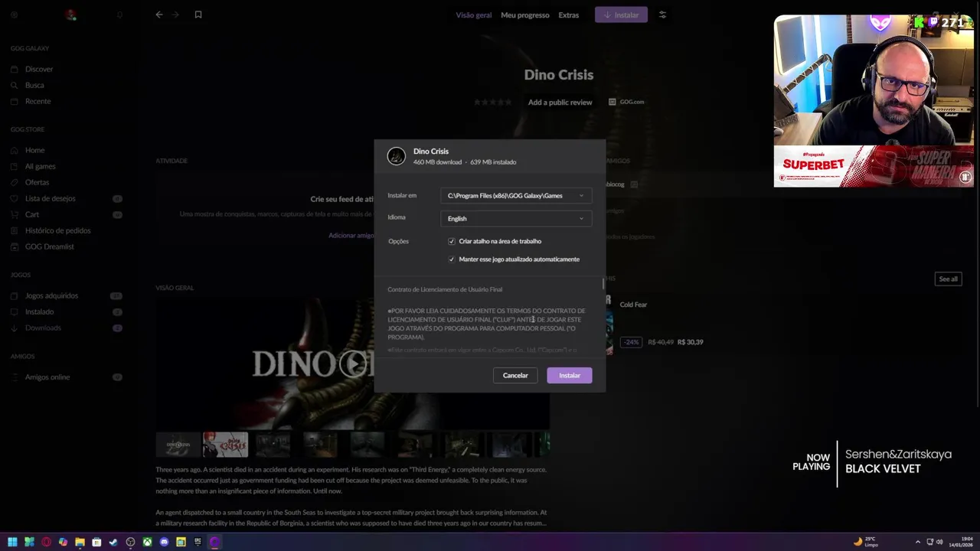Switch to the Meu progresso tab
This screenshot has width=980, height=551.
click(x=525, y=15)
